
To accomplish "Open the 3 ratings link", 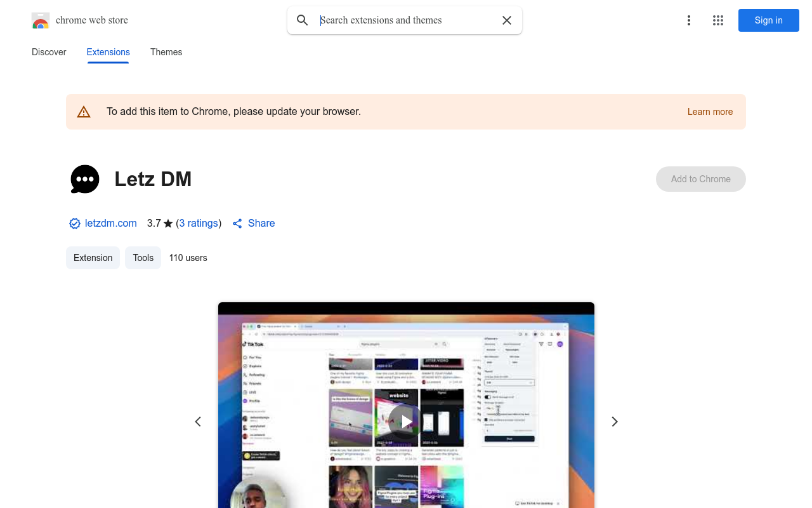I will pyautogui.click(x=199, y=224).
